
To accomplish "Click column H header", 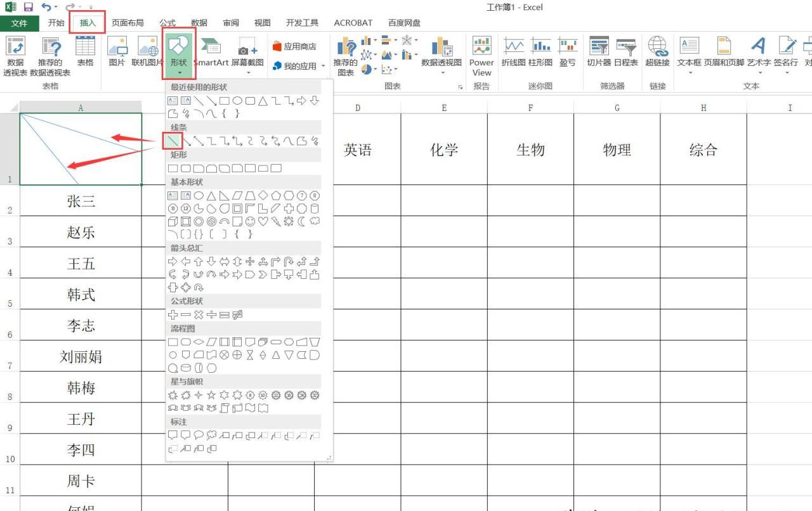I will tap(704, 108).
